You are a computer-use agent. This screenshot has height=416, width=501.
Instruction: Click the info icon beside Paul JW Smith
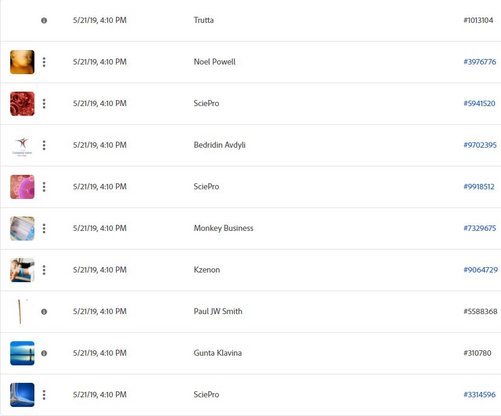[44, 312]
